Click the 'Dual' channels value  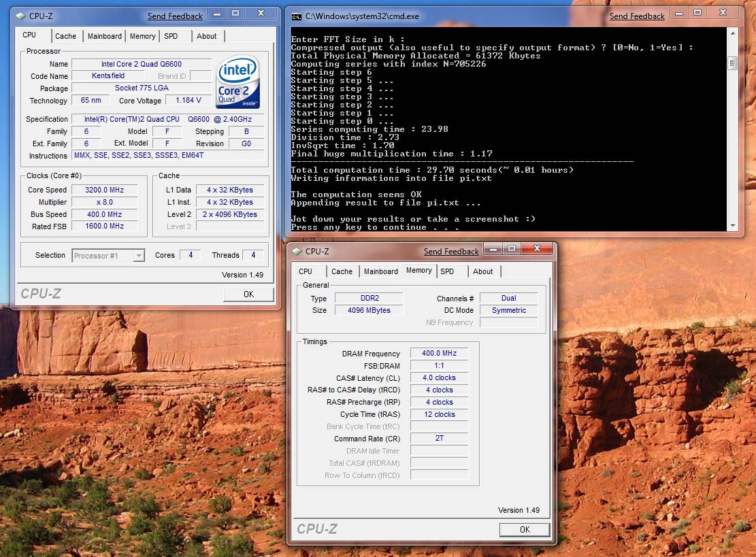[x=509, y=299]
